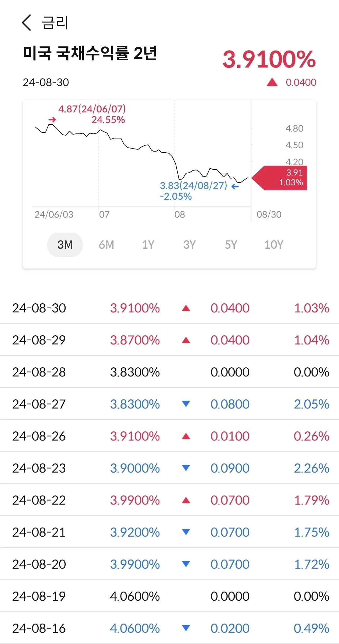Click the 3.9100% headline rate
Image resolution: width=339 pixels, height=644 pixels.
269,59
